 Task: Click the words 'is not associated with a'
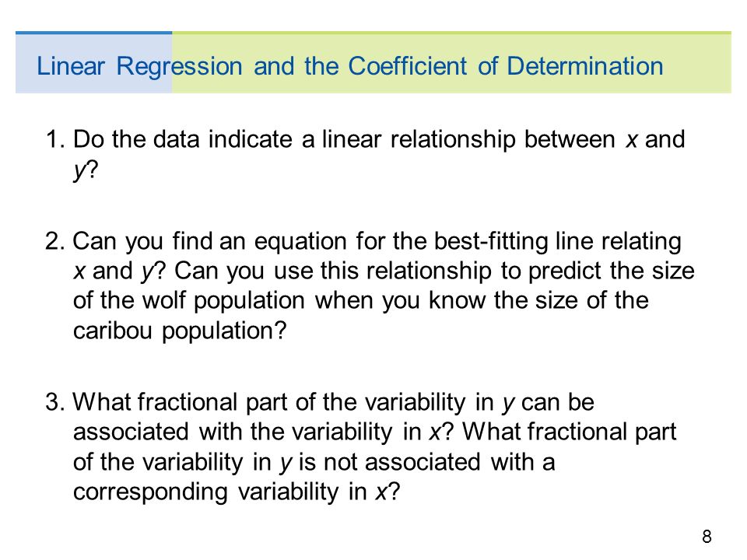[427, 462]
